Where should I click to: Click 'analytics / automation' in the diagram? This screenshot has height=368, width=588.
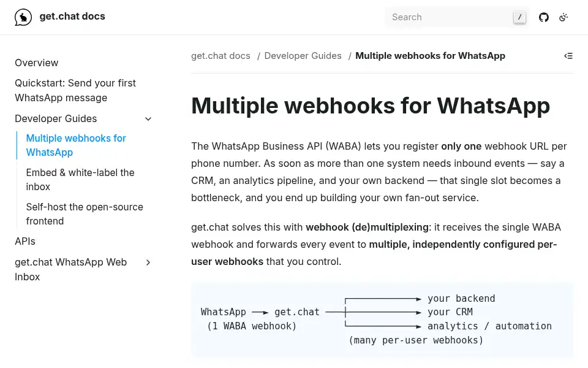pyautogui.click(x=489, y=326)
